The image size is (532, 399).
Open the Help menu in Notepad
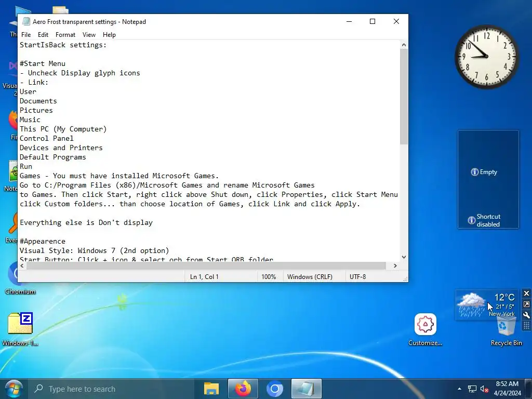pyautogui.click(x=109, y=35)
